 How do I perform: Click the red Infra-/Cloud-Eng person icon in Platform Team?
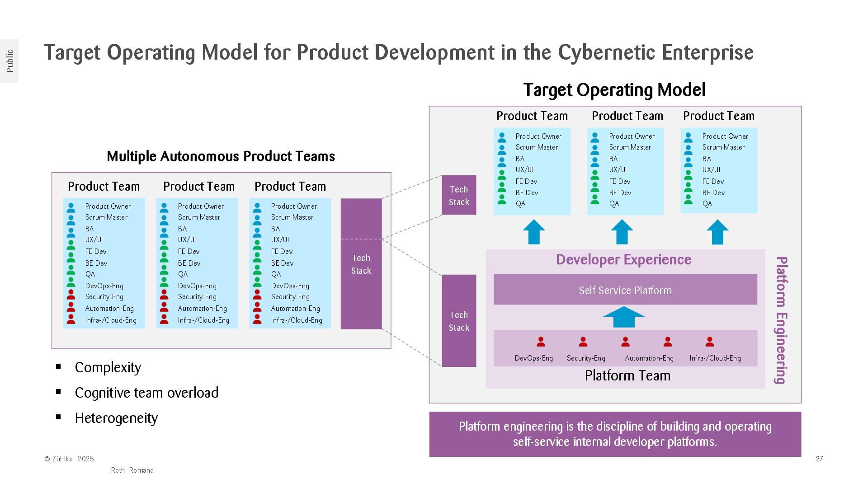[710, 342]
